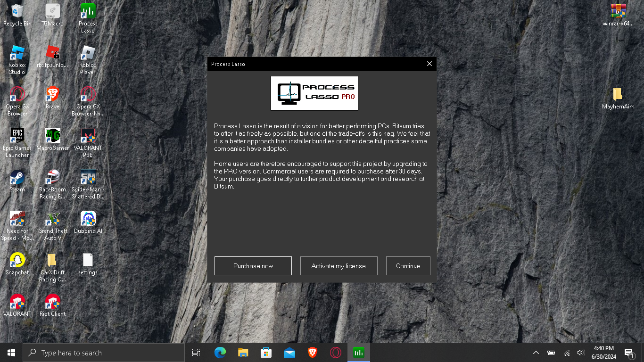This screenshot has height=362, width=644.
Task: Select the MayhemAim folder icon
Action: tap(618, 98)
